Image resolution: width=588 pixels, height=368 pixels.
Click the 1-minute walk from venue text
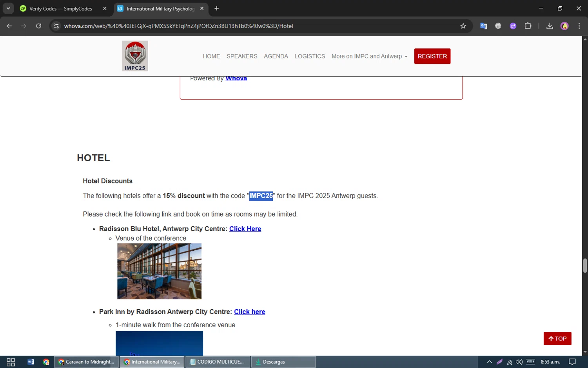pyautogui.click(x=175, y=325)
